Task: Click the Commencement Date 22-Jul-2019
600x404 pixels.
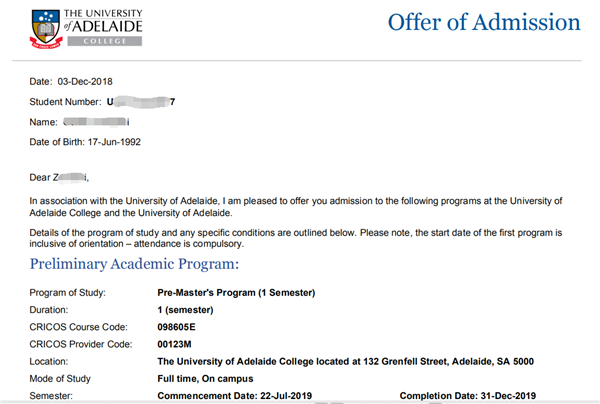Action: pyautogui.click(x=235, y=397)
